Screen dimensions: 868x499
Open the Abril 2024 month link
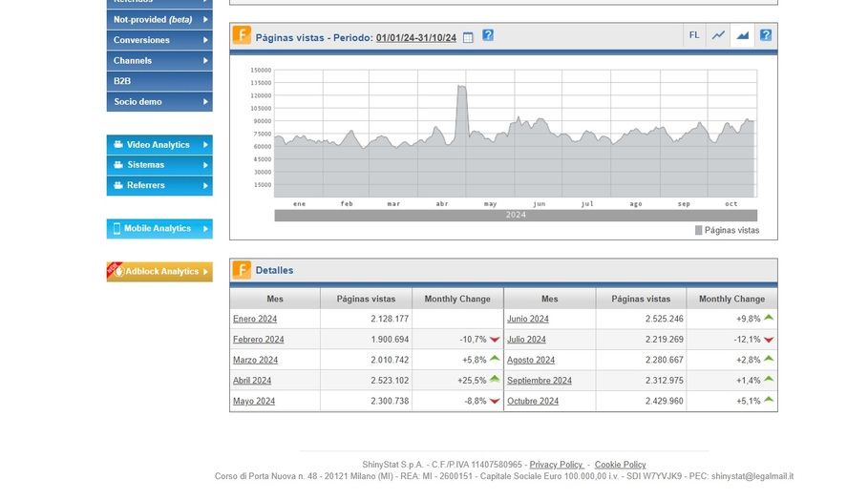(252, 381)
